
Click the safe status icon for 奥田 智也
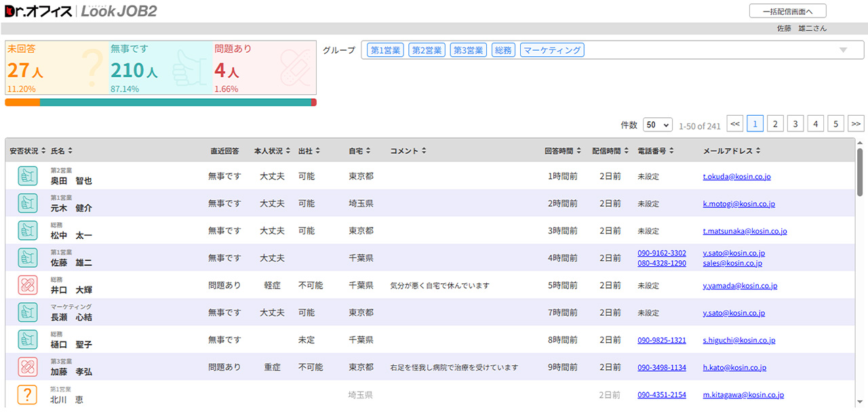pos(28,176)
